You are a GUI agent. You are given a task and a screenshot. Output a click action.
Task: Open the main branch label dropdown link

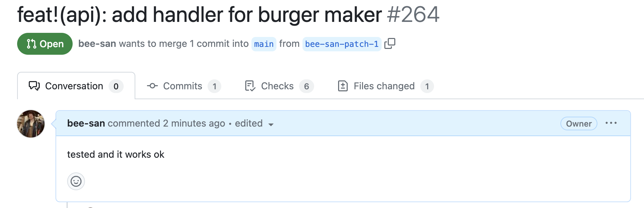pyautogui.click(x=263, y=44)
